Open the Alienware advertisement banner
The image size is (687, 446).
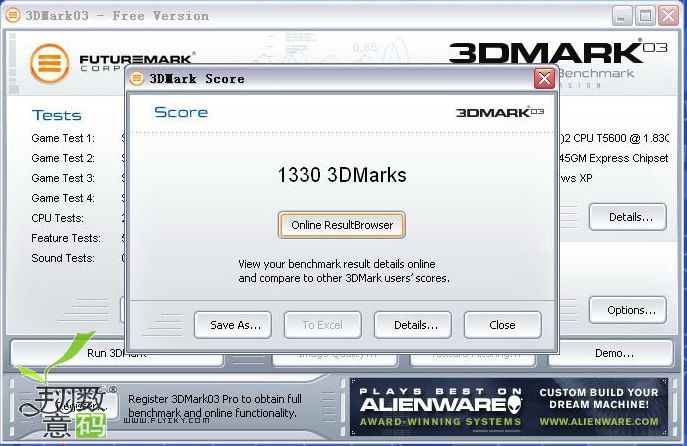[x=509, y=407]
